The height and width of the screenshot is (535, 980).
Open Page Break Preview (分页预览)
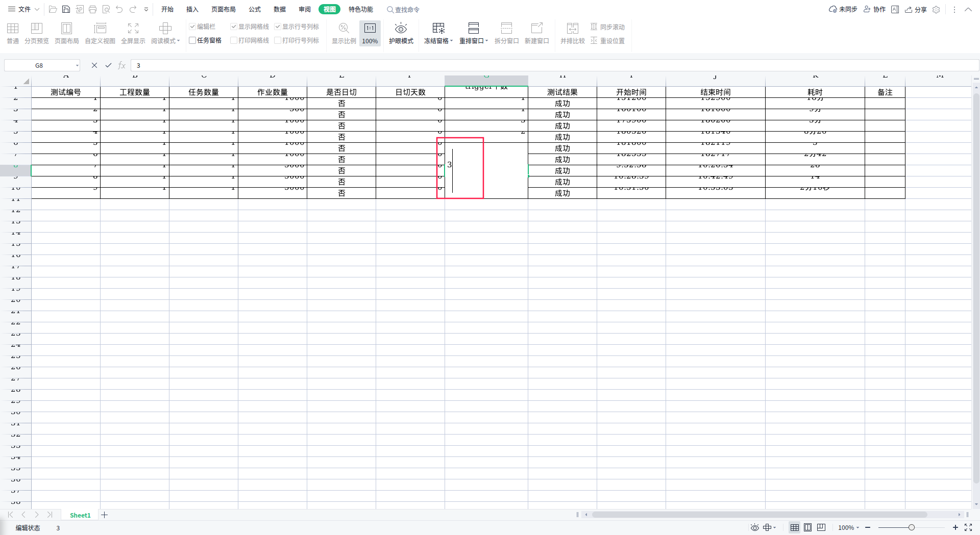(x=37, y=33)
